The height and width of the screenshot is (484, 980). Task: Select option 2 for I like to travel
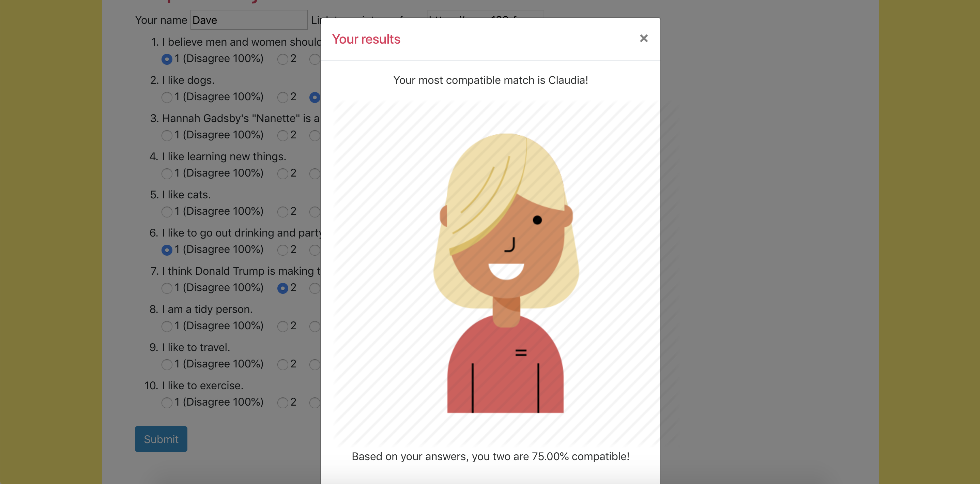(282, 364)
